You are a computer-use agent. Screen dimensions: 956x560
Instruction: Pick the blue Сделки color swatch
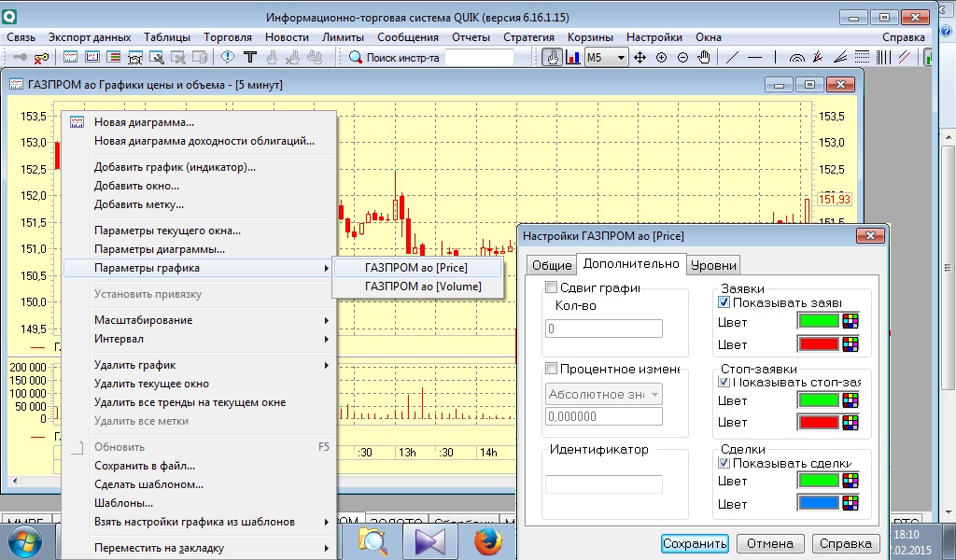click(819, 503)
